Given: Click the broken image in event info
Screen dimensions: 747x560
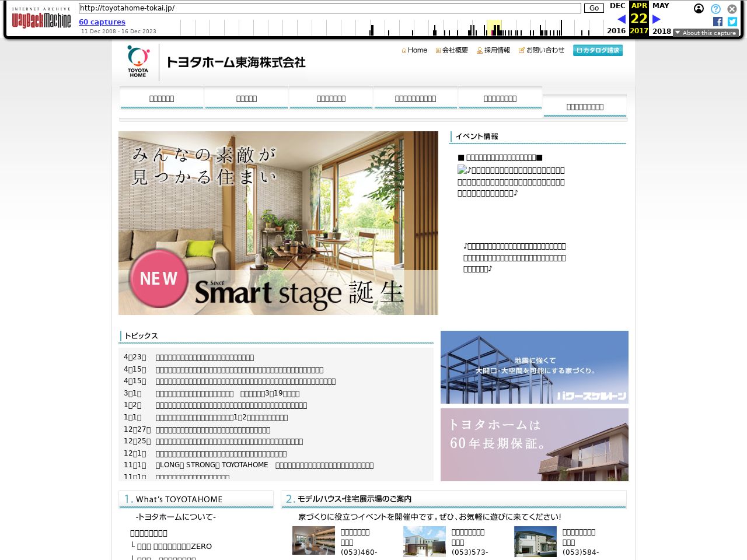Looking at the screenshot, I should point(462,170).
